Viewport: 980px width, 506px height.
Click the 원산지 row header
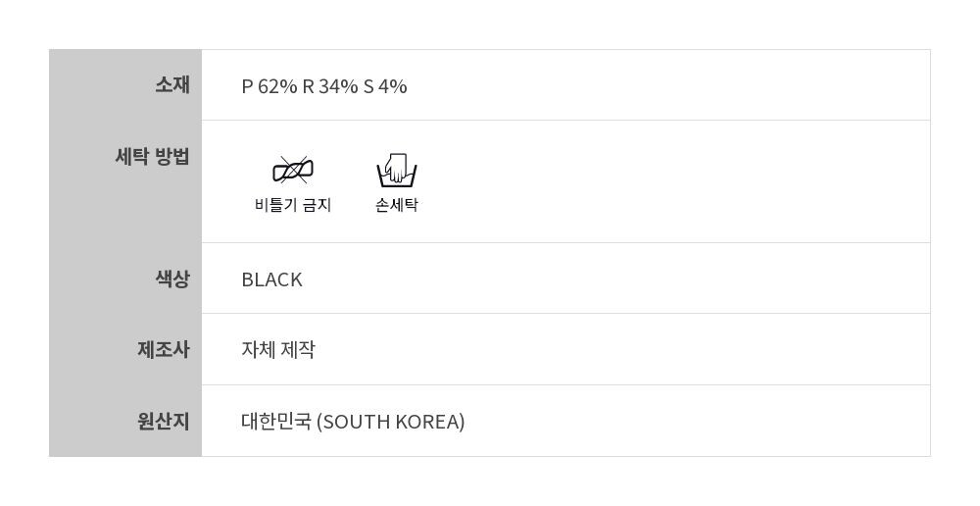coord(163,421)
